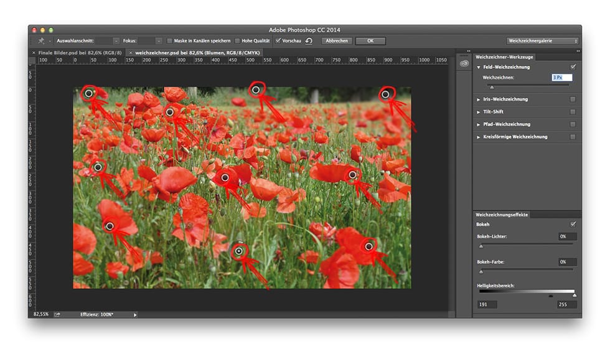Click the Abbrechen button
Viewport: 610px width, 364px height.
[337, 41]
